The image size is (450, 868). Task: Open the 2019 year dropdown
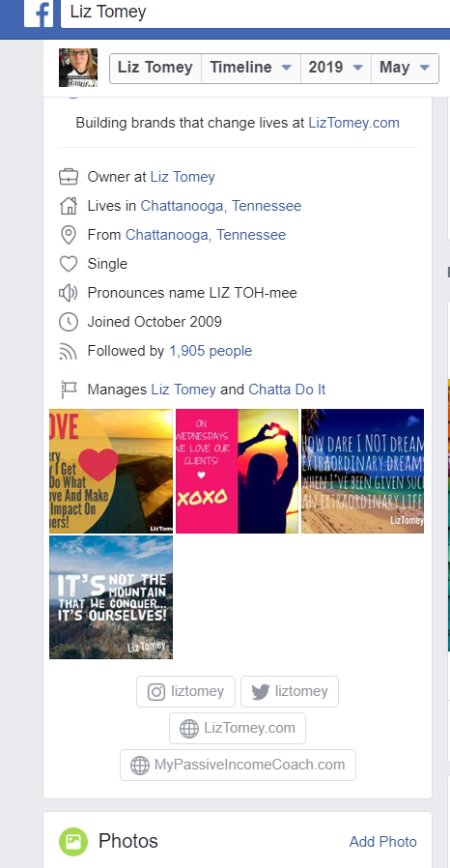[335, 68]
